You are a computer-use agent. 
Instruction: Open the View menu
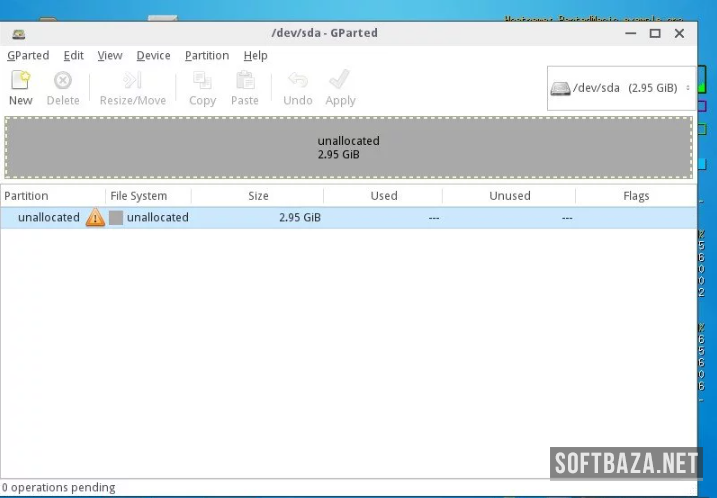(x=110, y=56)
